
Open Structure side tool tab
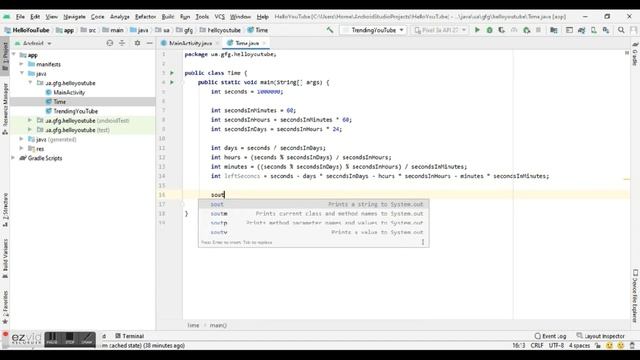5,210
